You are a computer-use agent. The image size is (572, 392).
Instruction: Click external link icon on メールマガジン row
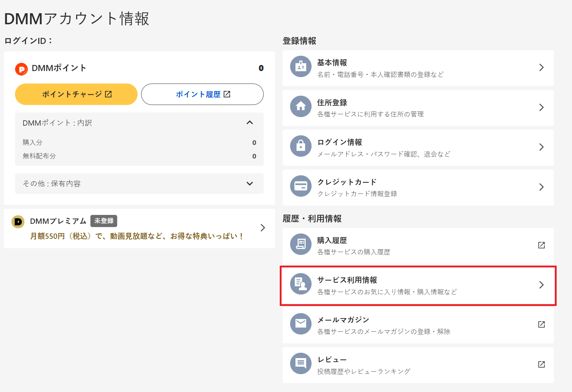542,324
